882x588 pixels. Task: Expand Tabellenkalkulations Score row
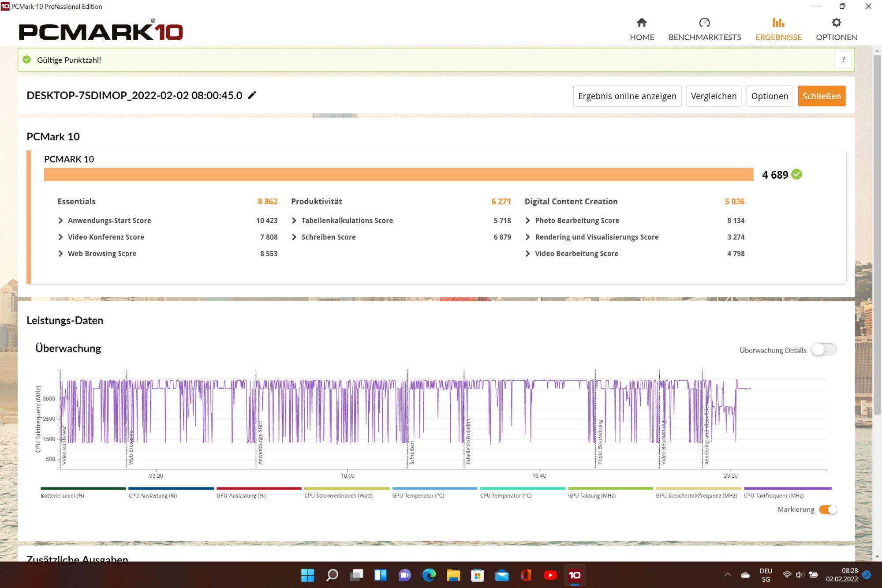point(401,220)
